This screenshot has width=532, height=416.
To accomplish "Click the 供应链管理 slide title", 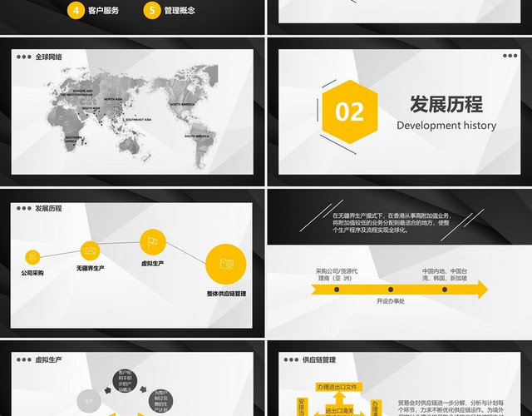I will click(x=319, y=359).
